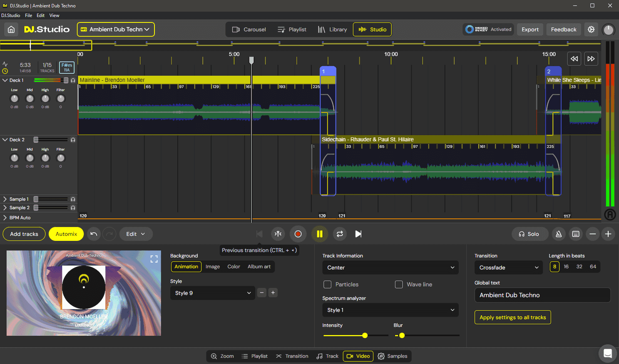Click Apply settings to all tracks

[512, 317]
